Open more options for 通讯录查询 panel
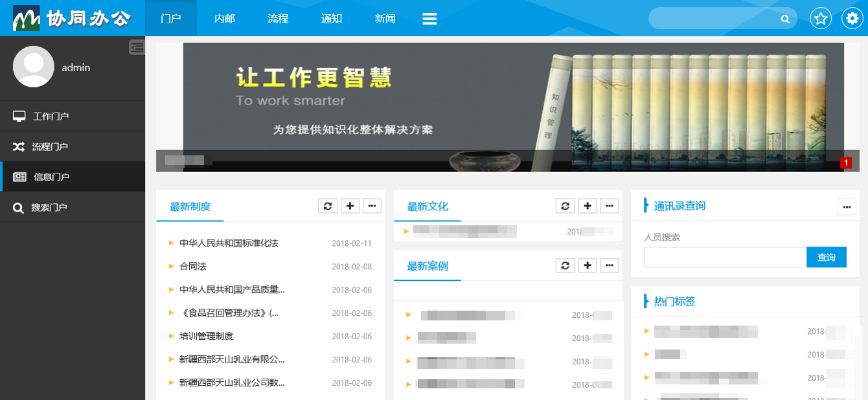Screen dimensions: 868x400 click(x=847, y=206)
